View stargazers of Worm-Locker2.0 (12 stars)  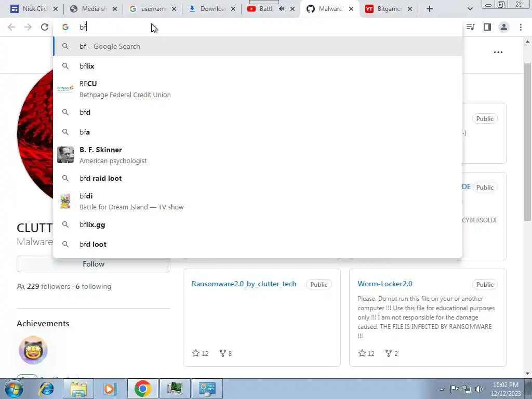click(x=366, y=353)
